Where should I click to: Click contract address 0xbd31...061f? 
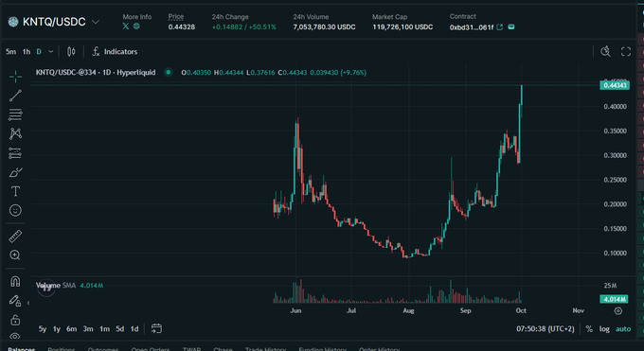click(x=472, y=27)
